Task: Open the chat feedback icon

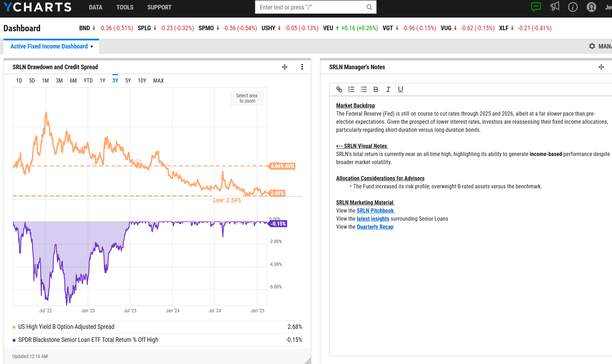Action: point(536,7)
